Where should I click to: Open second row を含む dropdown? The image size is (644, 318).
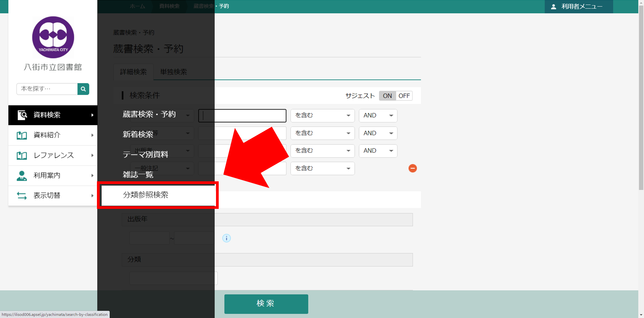(x=322, y=133)
